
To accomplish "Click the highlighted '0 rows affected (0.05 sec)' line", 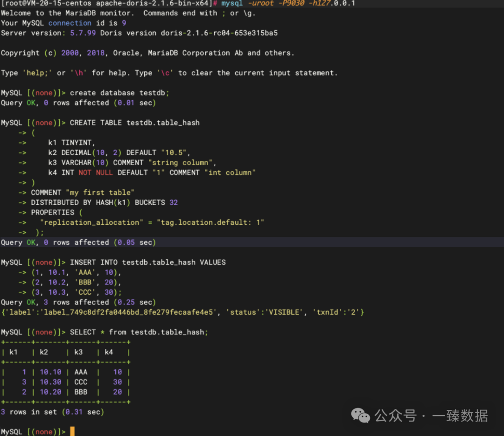I will click(x=252, y=242).
